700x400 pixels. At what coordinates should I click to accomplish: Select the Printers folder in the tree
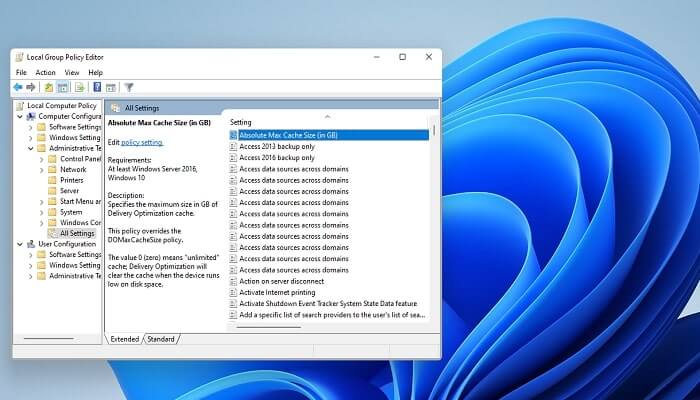pos(72,180)
